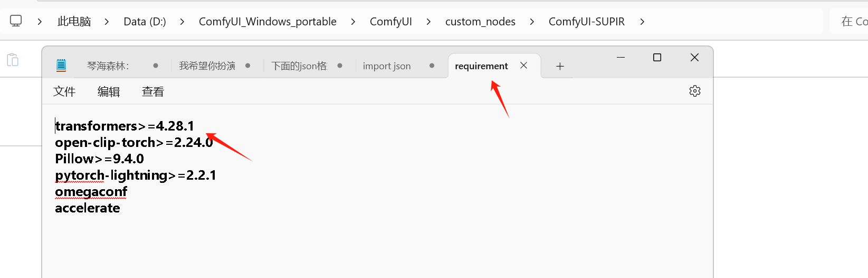Open the 查看 menu
Image resolution: width=868 pixels, height=278 pixels.
153,91
